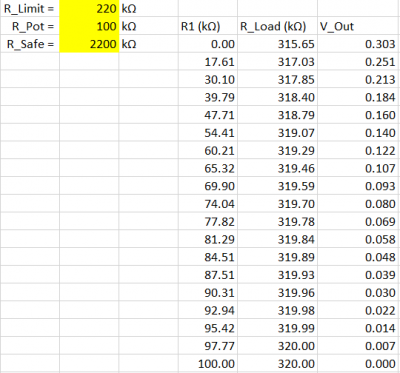Click the R1 cell showing 0.00
Screen dimensions: 400x373
point(208,44)
